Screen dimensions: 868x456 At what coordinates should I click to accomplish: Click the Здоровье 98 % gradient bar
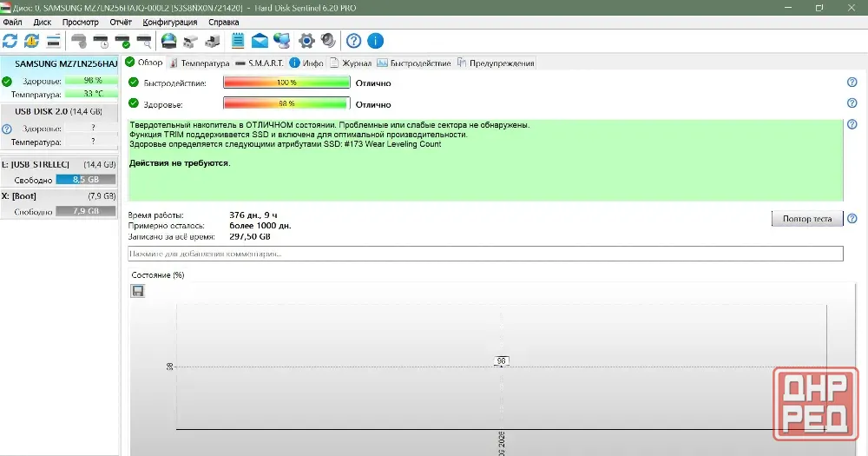pyautogui.click(x=286, y=103)
